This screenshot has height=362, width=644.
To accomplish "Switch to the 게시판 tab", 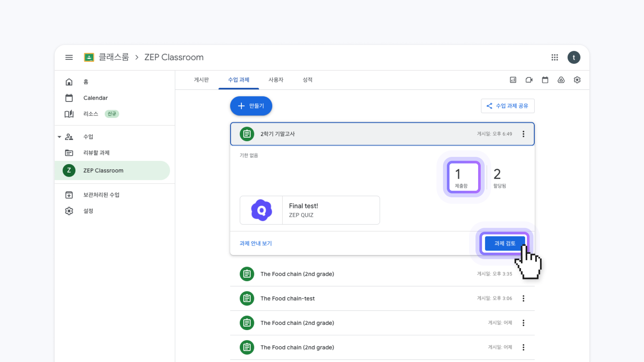I will 201,80.
